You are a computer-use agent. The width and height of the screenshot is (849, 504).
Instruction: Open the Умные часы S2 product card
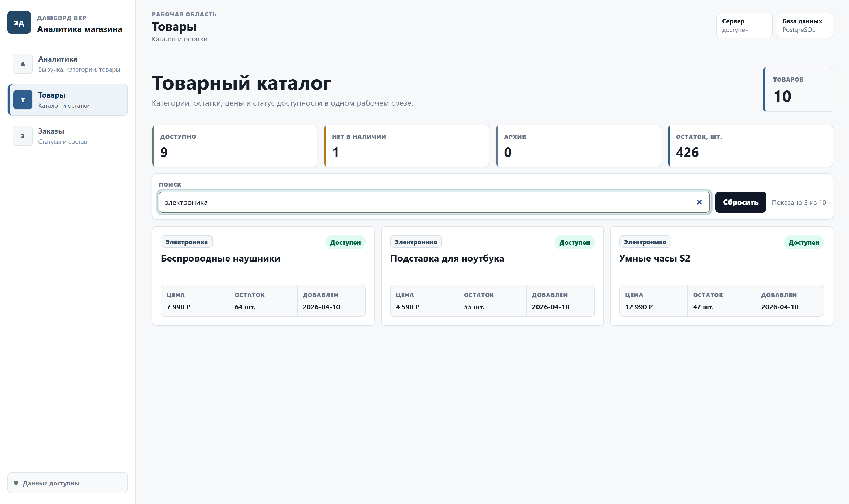click(x=722, y=276)
